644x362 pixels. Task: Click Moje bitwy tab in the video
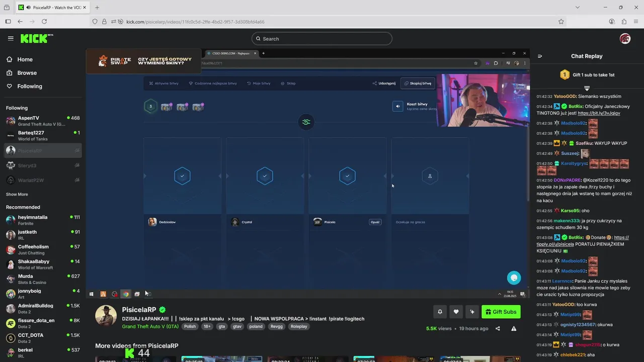[259, 83]
